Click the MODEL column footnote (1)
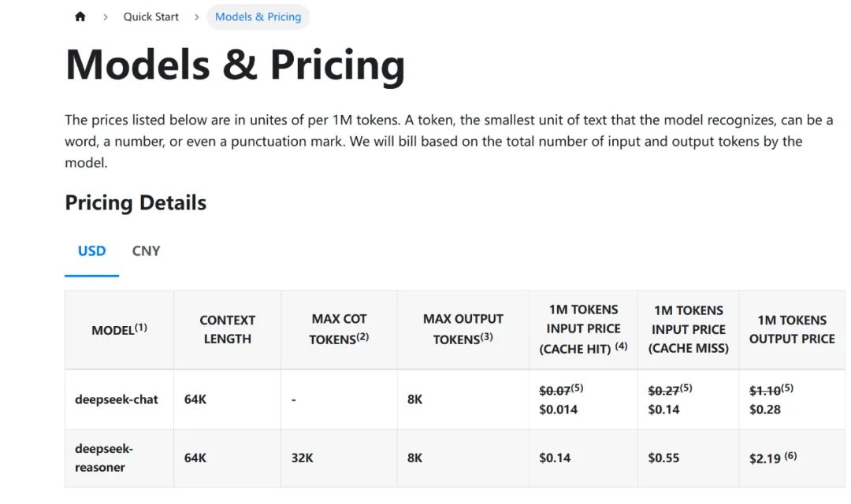Image resolution: width=851 pixels, height=504 pixels. point(141,327)
